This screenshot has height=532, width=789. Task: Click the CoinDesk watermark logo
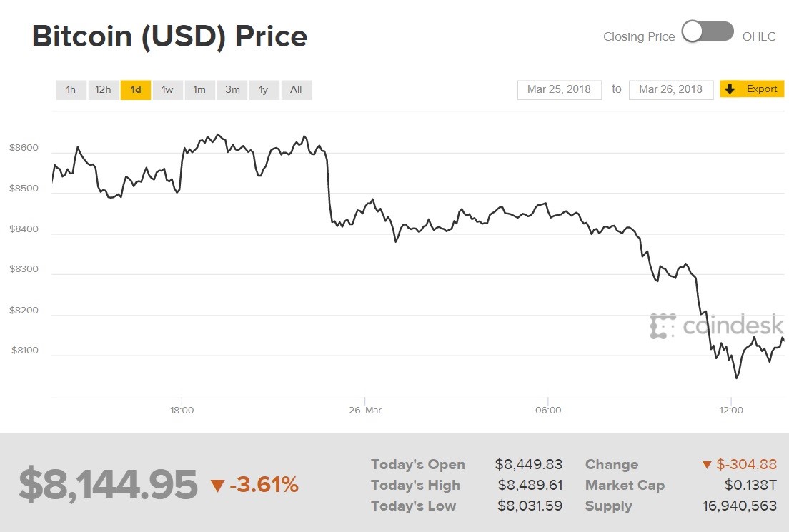pos(716,326)
